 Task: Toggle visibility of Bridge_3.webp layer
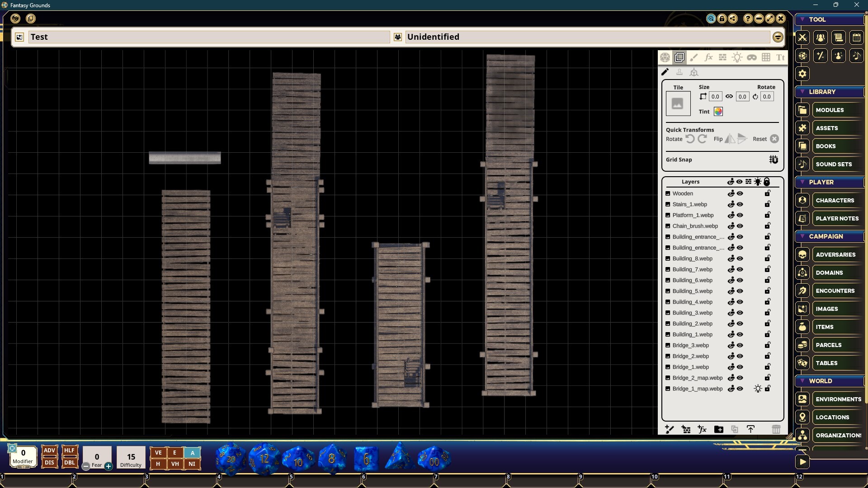click(740, 345)
